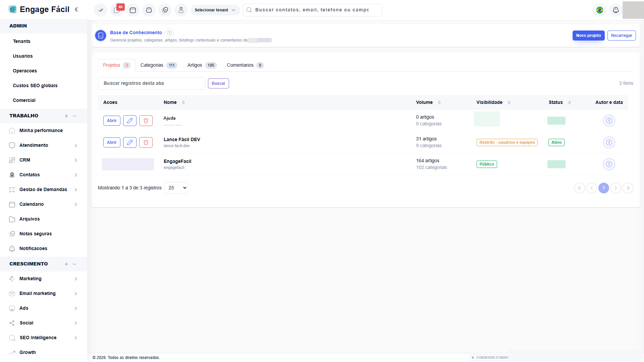This screenshot has width=644, height=362.
Task: Click the help question mark beside Base de Conhecimento
Action: 169,33
